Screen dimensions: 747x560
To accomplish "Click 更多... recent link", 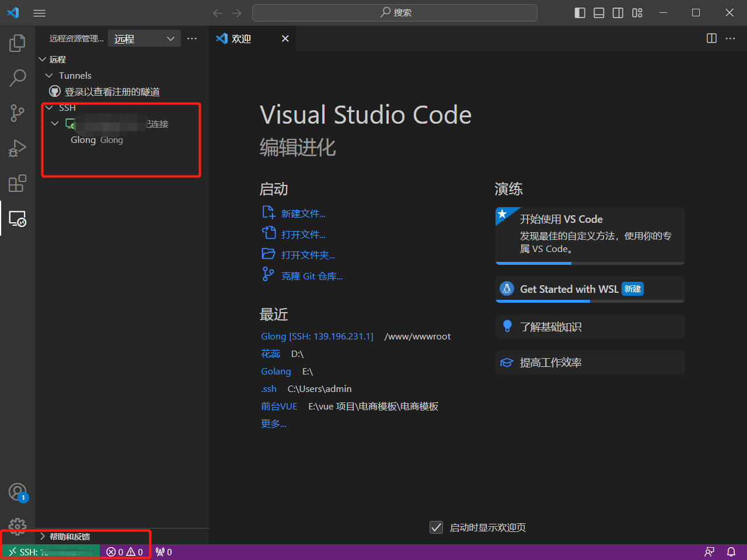I will tap(274, 424).
